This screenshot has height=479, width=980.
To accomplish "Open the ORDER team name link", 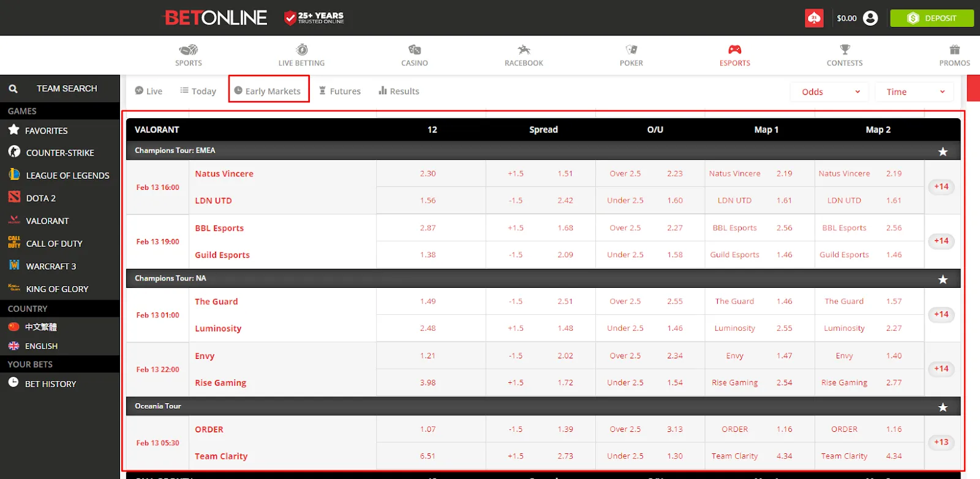I will click(x=209, y=429).
